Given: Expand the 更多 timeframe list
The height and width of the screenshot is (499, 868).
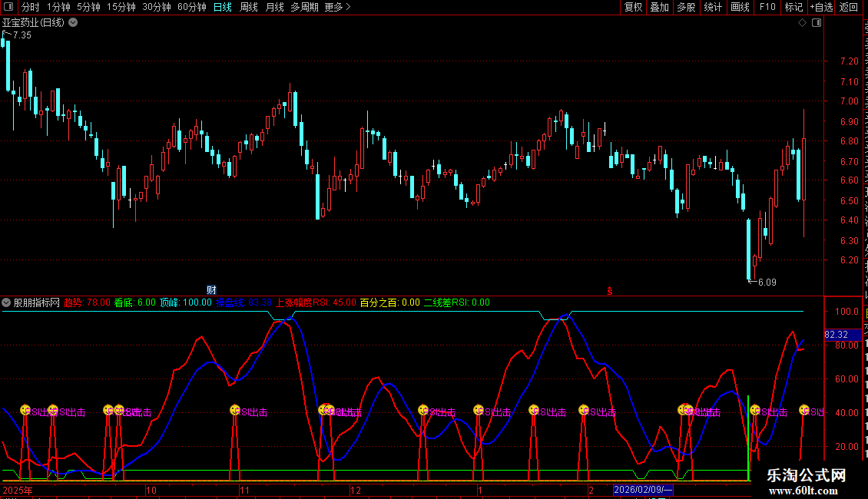Looking at the screenshot, I should coord(337,7).
